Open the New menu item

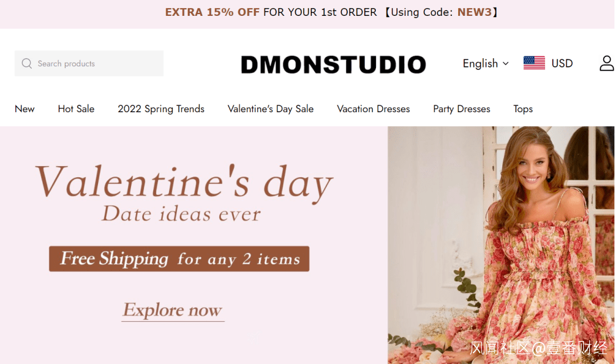click(x=24, y=109)
